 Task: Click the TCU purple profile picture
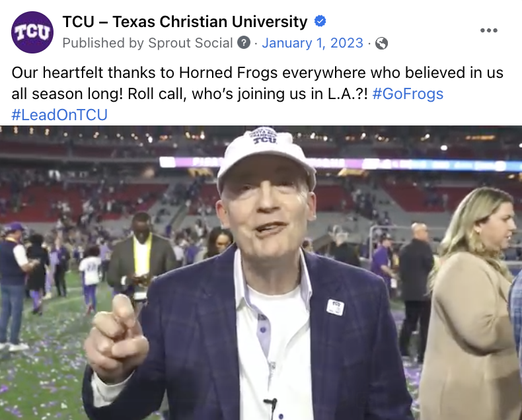click(x=32, y=32)
